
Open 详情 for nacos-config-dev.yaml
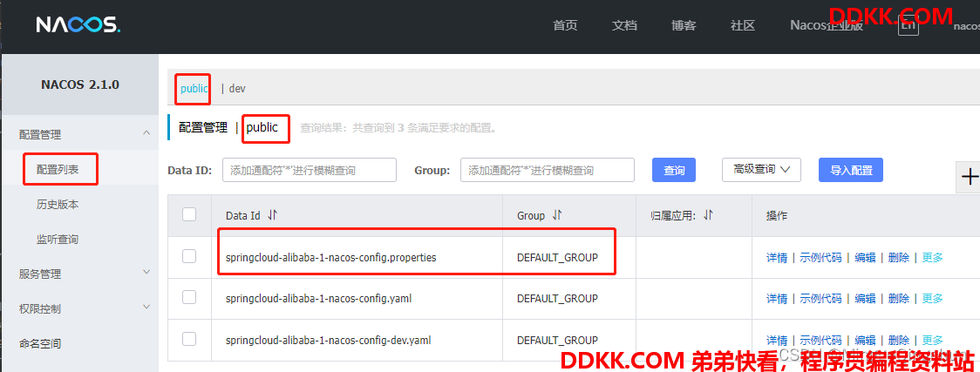point(777,340)
